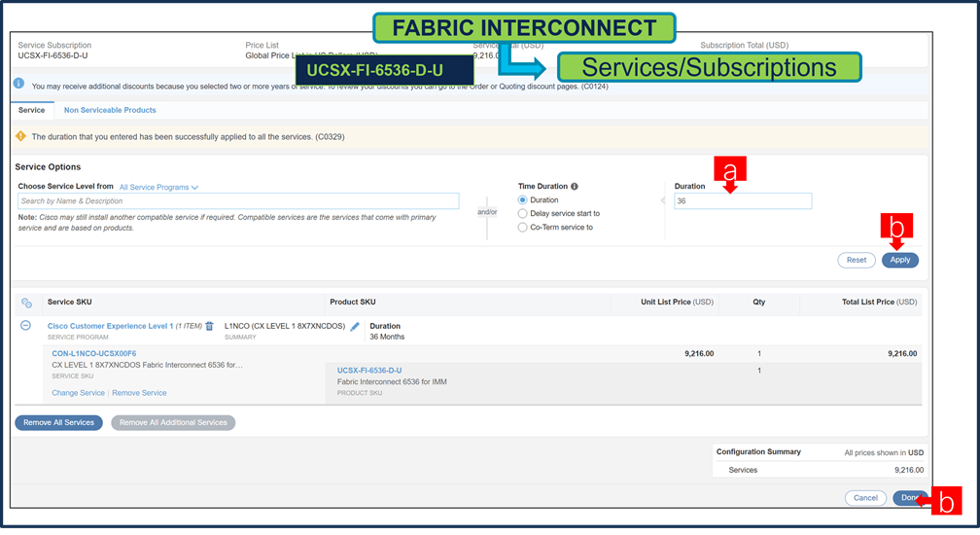Select Delay service start to option

tap(522, 214)
